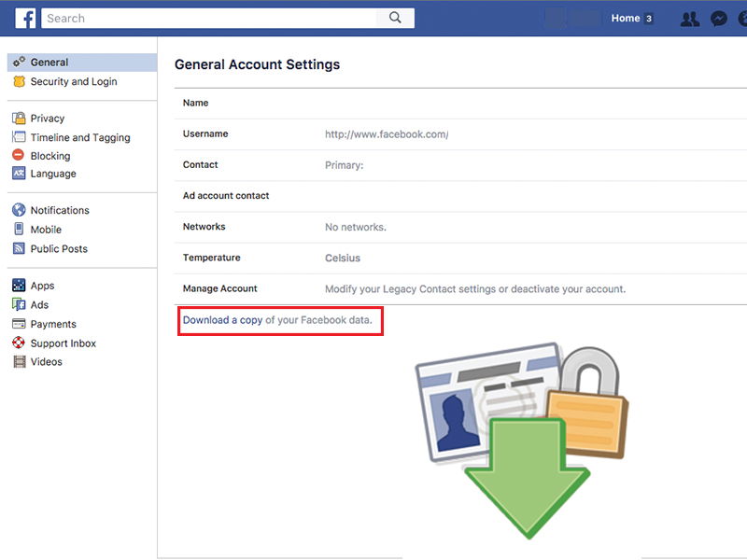Open Public Posts settings
This screenshot has height=560, width=747.
59,248
